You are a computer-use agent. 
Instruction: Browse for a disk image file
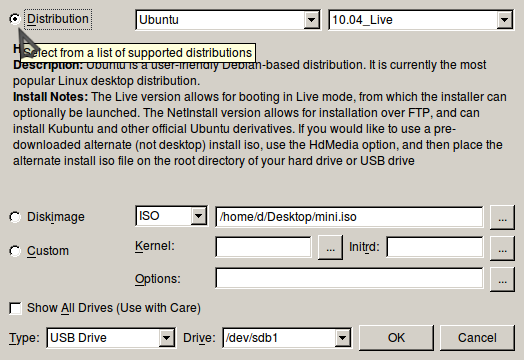coord(502,217)
